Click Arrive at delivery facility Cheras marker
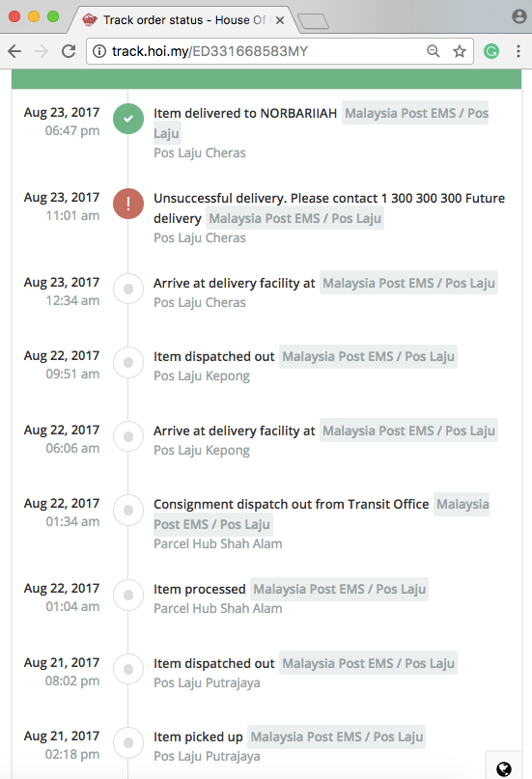This screenshot has width=532, height=779. tap(128, 289)
